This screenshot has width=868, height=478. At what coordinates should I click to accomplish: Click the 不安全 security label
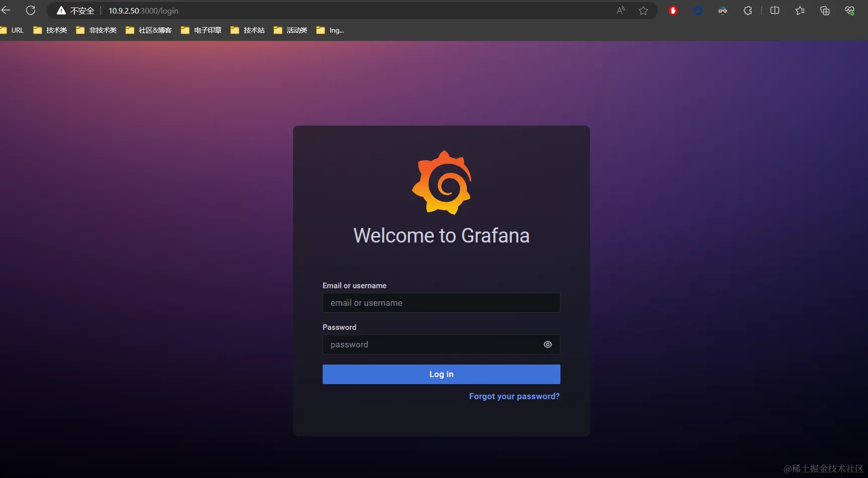coord(82,11)
